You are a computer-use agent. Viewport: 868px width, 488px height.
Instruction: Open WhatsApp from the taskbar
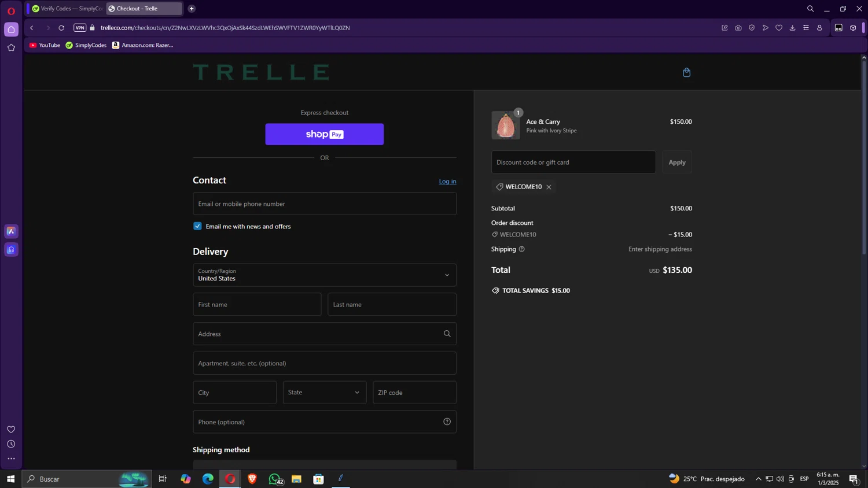pyautogui.click(x=275, y=479)
